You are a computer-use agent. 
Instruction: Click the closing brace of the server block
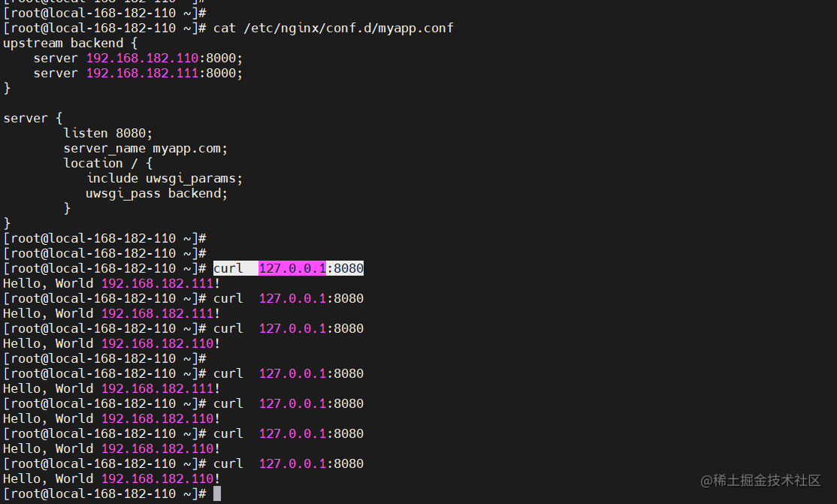[x=6, y=223]
